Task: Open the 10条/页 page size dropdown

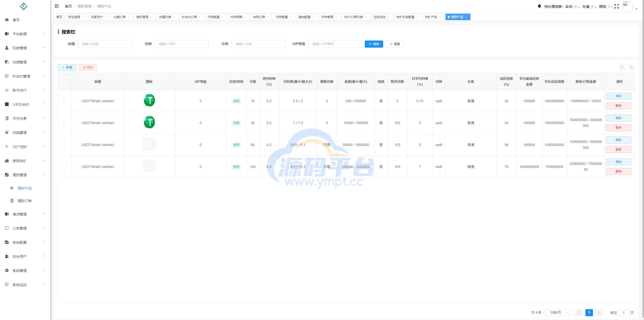Action: tap(557, 312)
